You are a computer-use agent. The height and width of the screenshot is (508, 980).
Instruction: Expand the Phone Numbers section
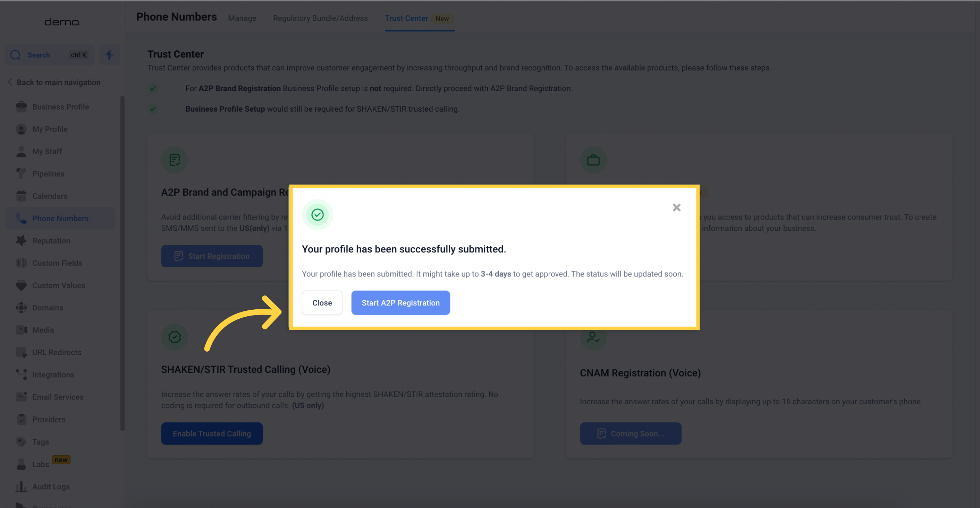60,218
